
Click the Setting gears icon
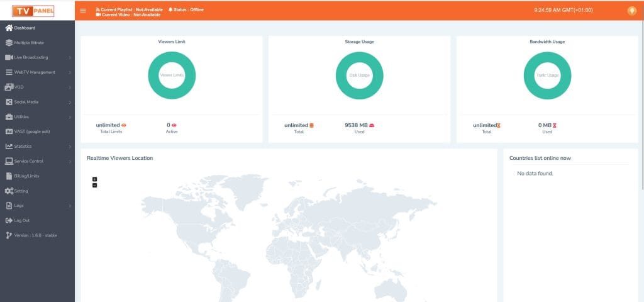click(9, 191)
